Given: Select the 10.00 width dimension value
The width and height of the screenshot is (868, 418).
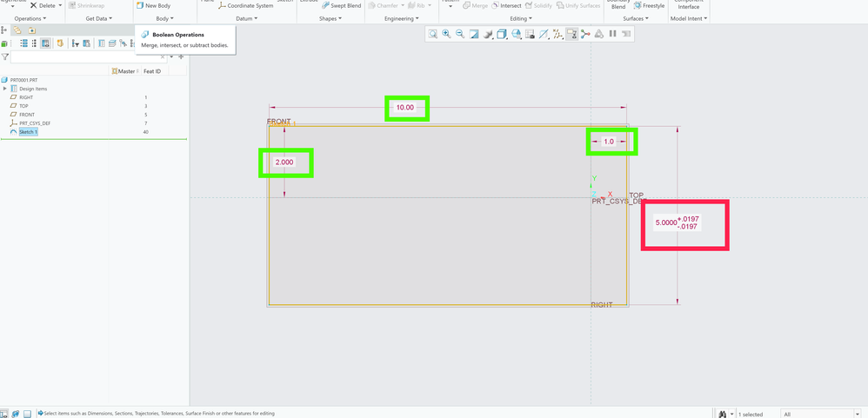Looking at the screenshot, I should tap(405, 108).
